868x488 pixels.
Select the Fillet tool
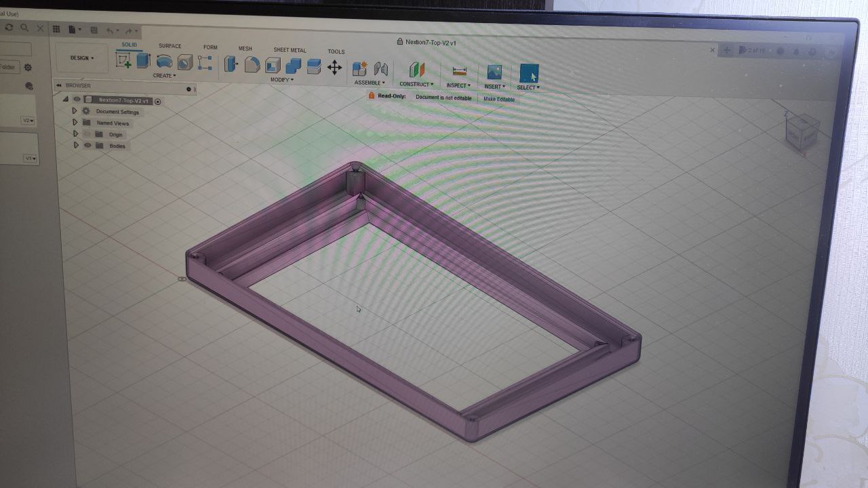pos(252,65)
